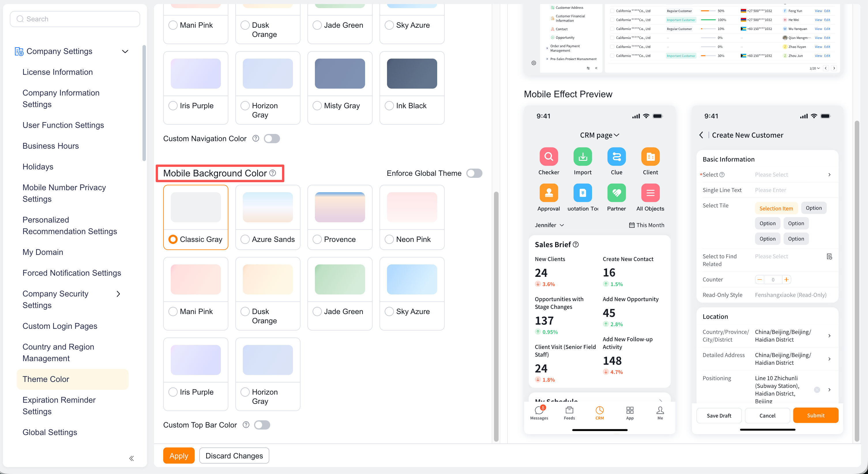Viewport: 868px width, 474px height.
Task: Open the Checker app icon in mobile preview
Action: [548, 156]
